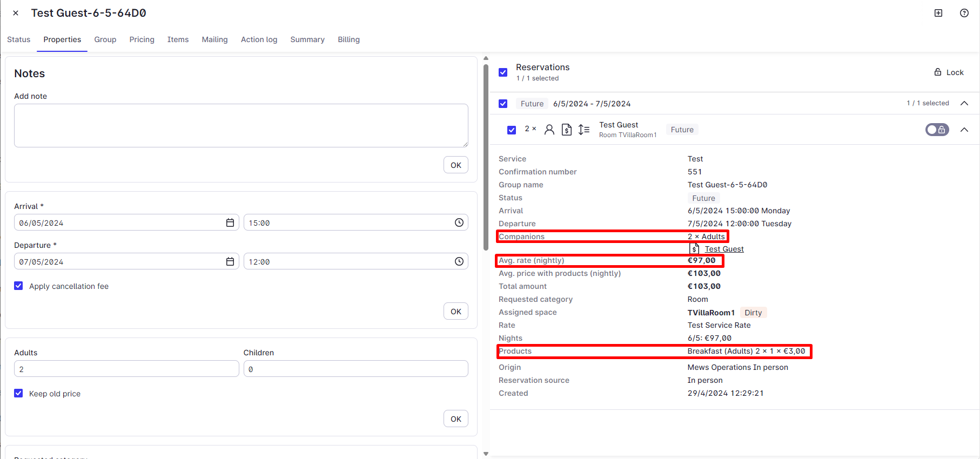Image resolution: width=980 pixels, height=459 pixels.
Task: Toggle Apply cancellation fee checkbox
Action: (x=18, y=286)
